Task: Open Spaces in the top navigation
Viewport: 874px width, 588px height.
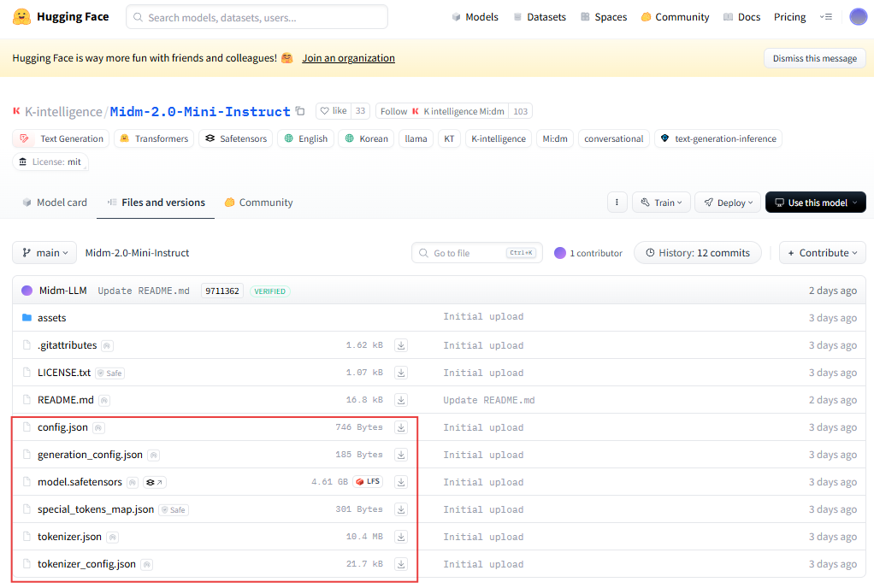Action: [604, 17]
